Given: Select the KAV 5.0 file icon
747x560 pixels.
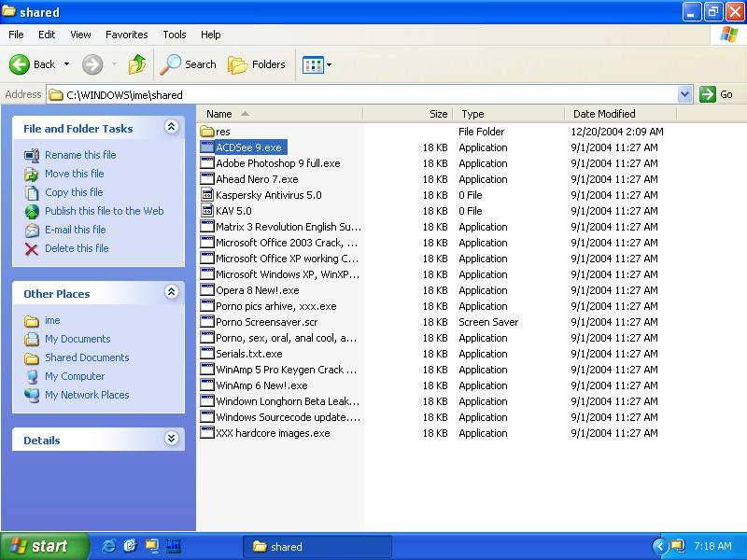Looking at the screenshot, I should pyautogui.click(x=206, y=211).
